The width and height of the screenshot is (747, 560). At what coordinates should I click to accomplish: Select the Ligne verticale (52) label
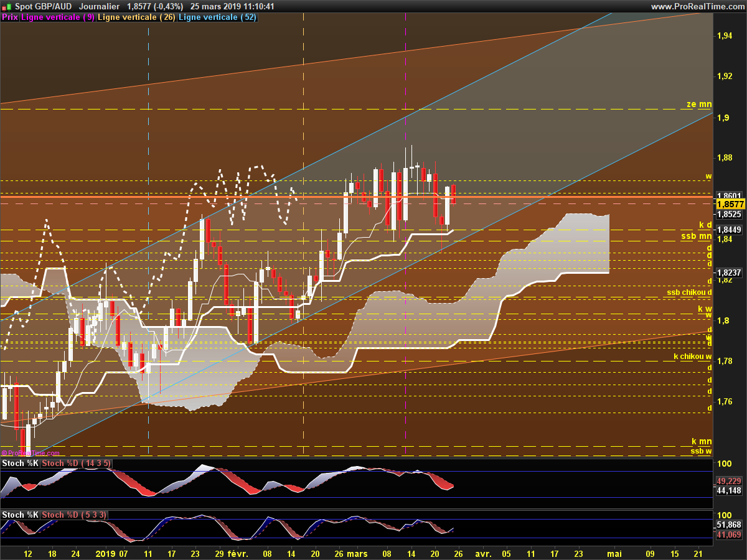(x=218, y=17)
